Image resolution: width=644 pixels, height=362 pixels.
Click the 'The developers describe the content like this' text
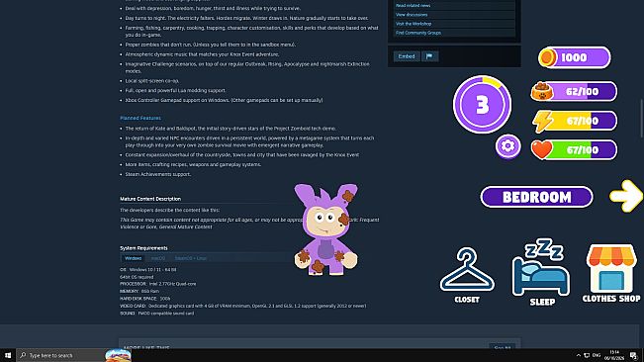coord(169,210)
